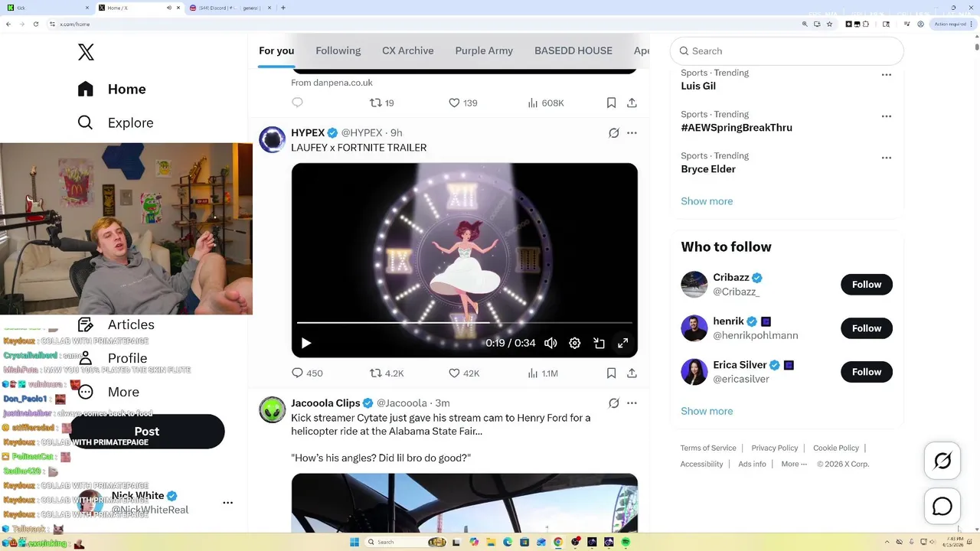Image resolution: width=980 pixels, height=551 pixels.
Task: Open Jacoola Clips avatar
Action: click(x=273, y=409)
